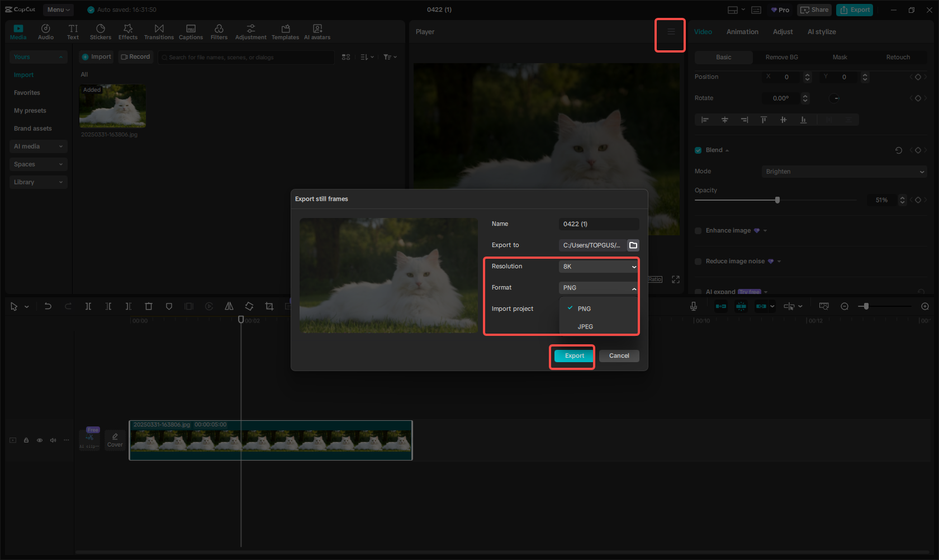Viewport: 939px width, 560px height.
Task: Click the teal Export button in dialog
Action: [574, 356]
